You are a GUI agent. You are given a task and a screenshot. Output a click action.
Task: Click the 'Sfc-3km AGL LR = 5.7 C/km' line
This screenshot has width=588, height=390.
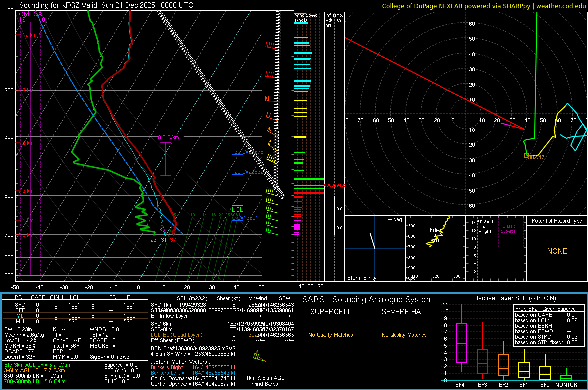click(x=37, y=365)
